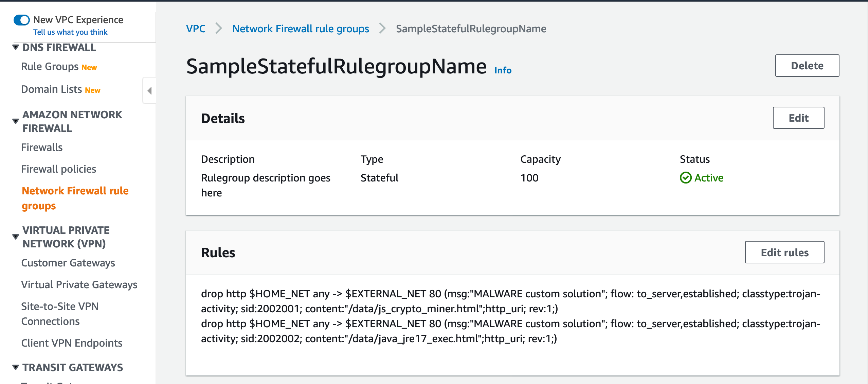View Customer Gateways

tap(68, 262)
